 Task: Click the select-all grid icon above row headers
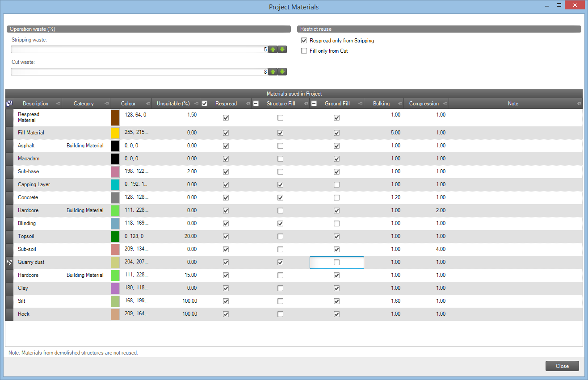pyautogui.click(x=9, y=103)
